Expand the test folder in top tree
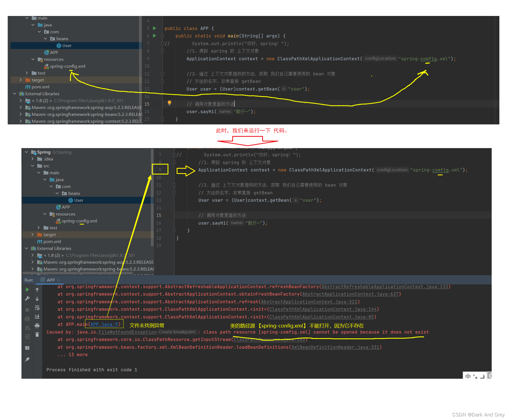The image size is (509, 420). [x=27, y=73]
